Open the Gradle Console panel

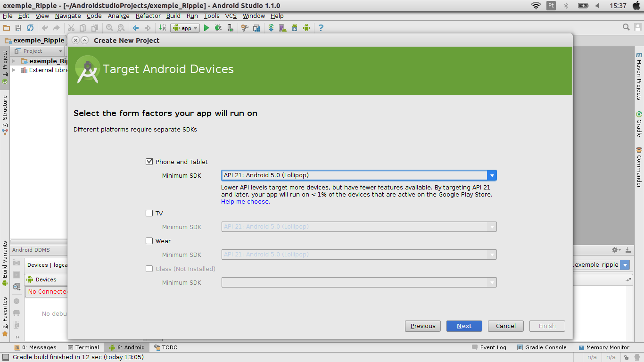[542, 347]
